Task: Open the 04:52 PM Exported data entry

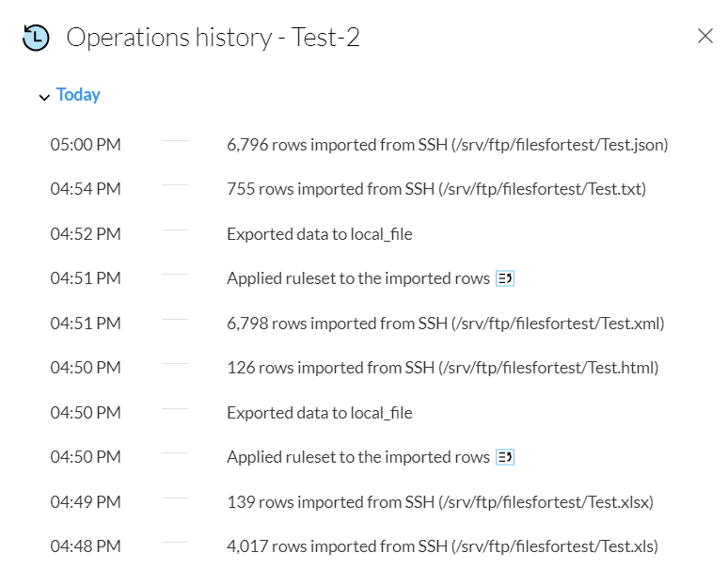Action: (319, 234)
